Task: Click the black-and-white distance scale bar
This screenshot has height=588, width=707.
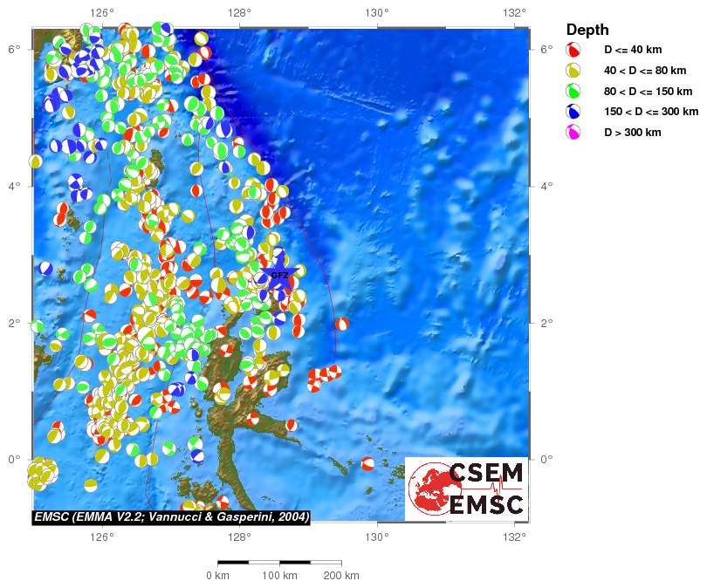Action: [x=279, y=563]
